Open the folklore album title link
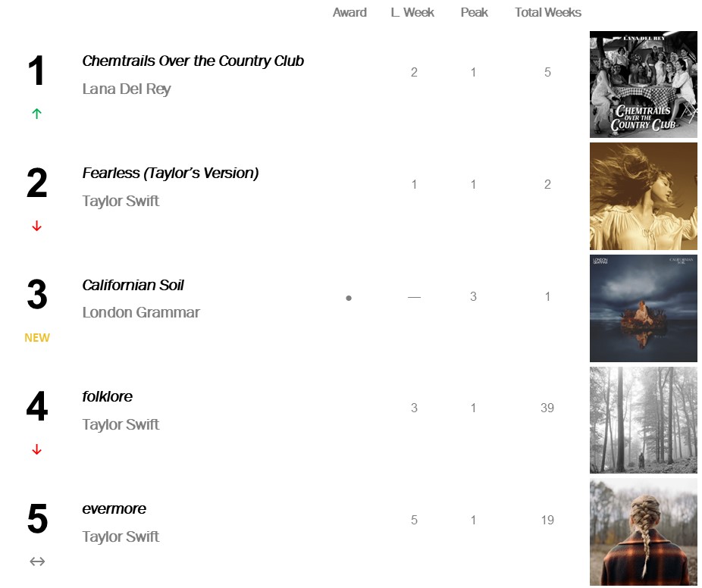The height and width of the screenshot is (588, 702). [x=107, y=397]
